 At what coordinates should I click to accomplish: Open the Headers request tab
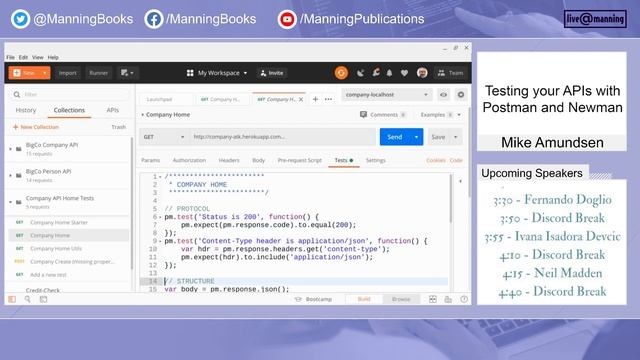pyautogui.click(x=229, y=160)
